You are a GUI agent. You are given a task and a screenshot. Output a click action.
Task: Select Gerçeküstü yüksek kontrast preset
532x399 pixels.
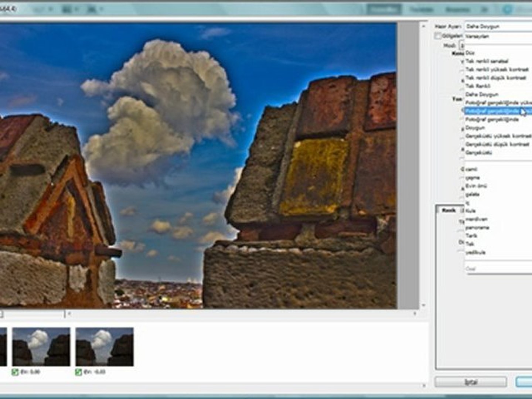click(x=498, y=136)
